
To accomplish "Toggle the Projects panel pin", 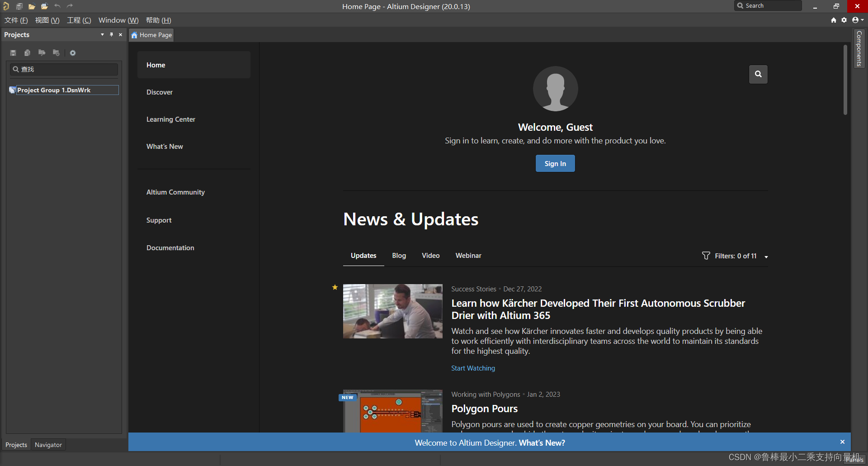I will (111, 34).
